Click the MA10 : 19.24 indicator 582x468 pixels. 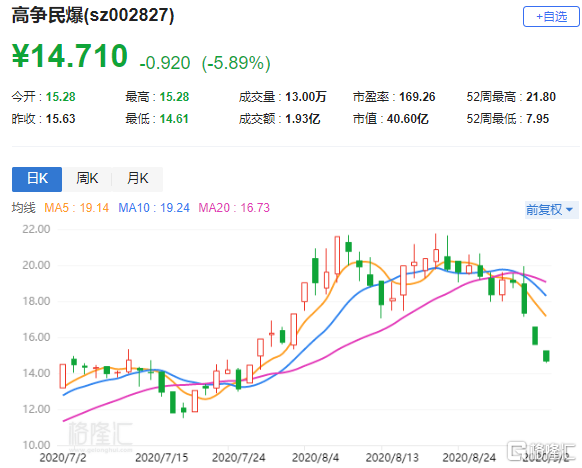(154, 208)
